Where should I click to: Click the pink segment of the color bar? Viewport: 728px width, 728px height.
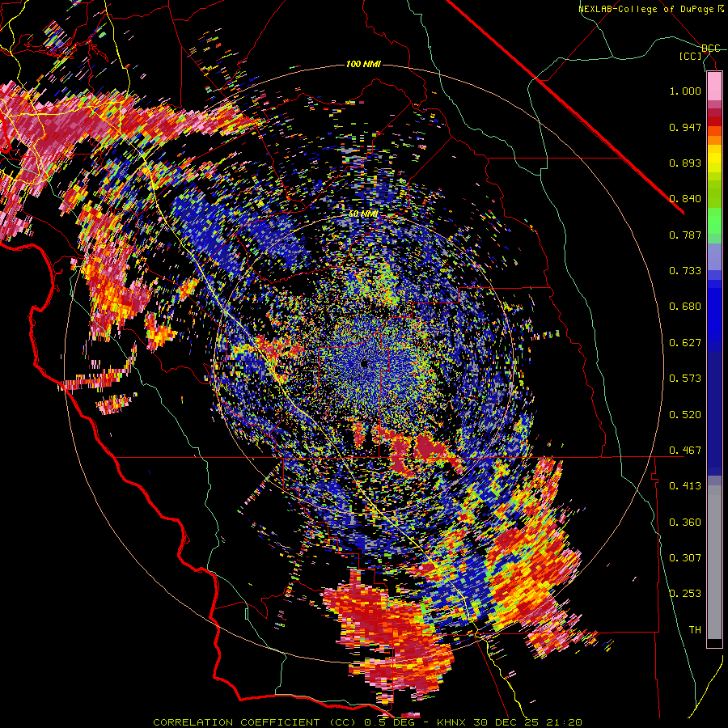[x=714, y=87]
